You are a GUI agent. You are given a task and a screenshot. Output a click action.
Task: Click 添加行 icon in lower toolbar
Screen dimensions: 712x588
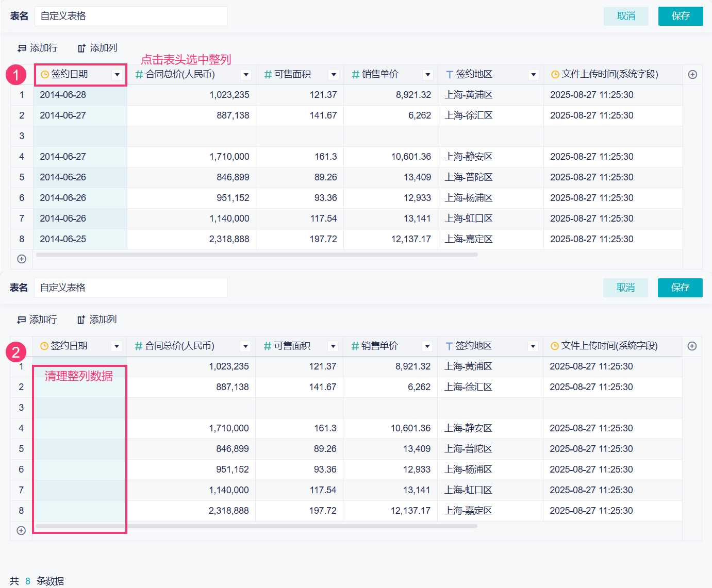[x=21, y=320]
